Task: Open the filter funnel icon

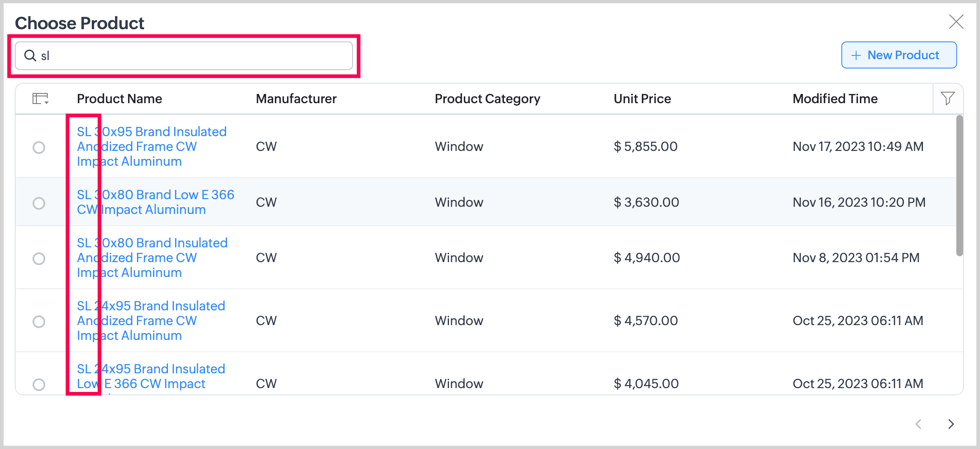Action: tap(947, 99)
